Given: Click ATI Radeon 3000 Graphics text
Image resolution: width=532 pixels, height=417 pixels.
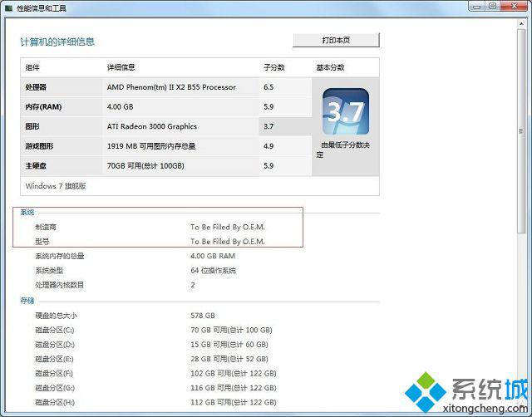Looking at the screenshot, I should (152, 126).
